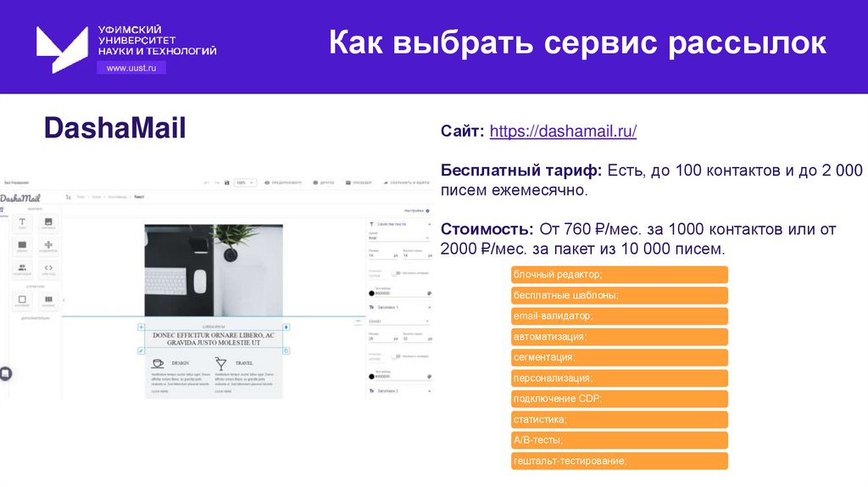Click the 'DashaMail' slide heading
868x487 pixels.
114,128
